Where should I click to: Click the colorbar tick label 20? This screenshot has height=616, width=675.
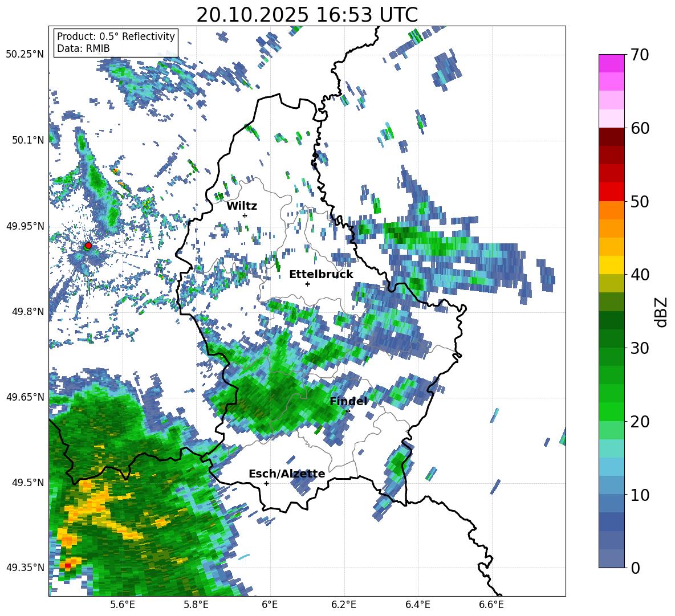640,421
